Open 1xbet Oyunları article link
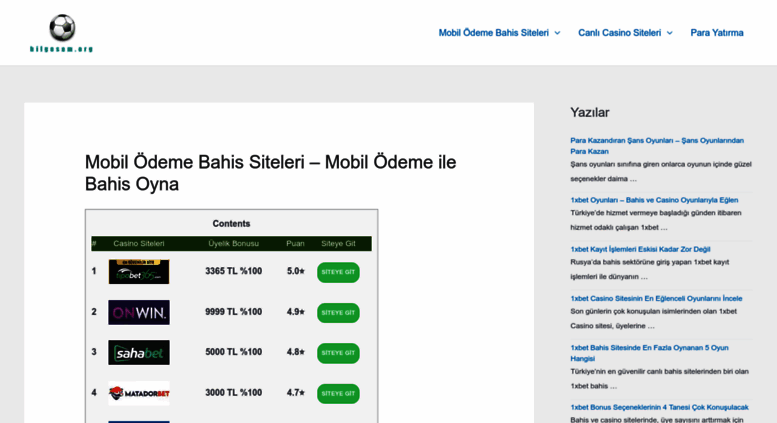 pyautogui.click(x=654, y=200)
